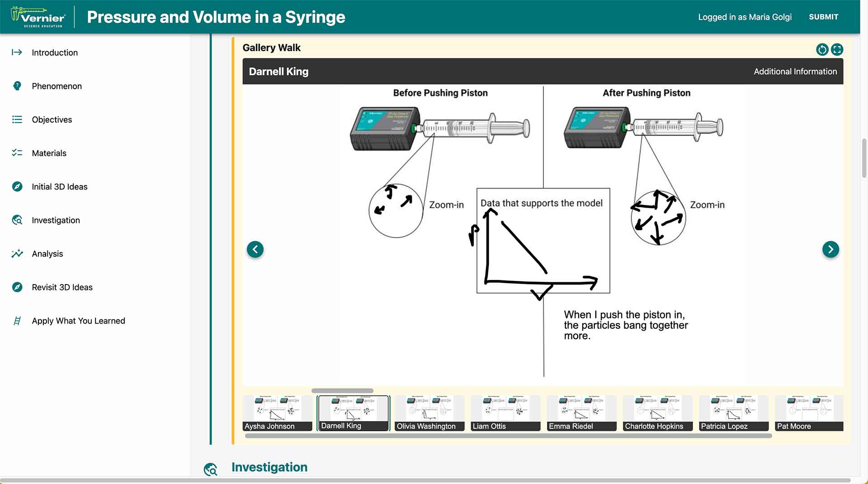Open Additional Information for Darnell King
868x484 pixels.
[x=795, y=71]
